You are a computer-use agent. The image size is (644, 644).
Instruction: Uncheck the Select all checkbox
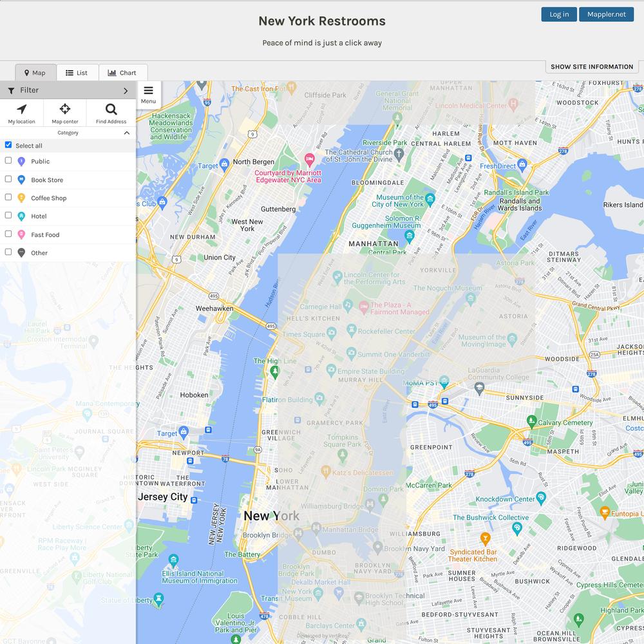coord(8,144)
